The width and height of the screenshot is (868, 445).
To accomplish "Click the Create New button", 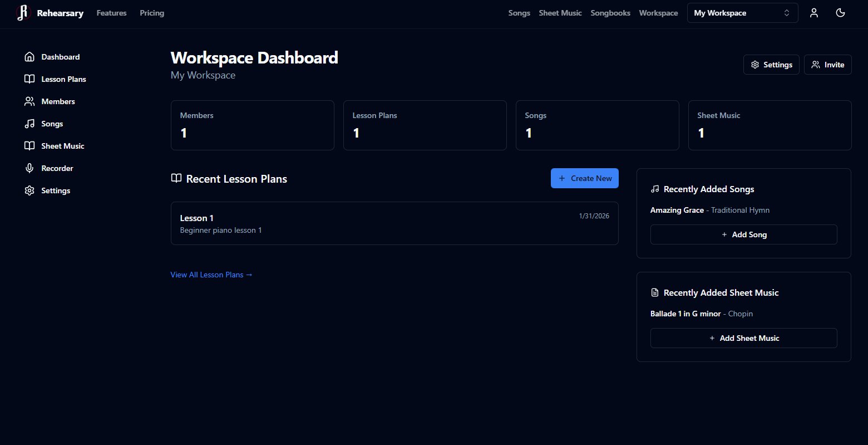I will pos(584,178).
